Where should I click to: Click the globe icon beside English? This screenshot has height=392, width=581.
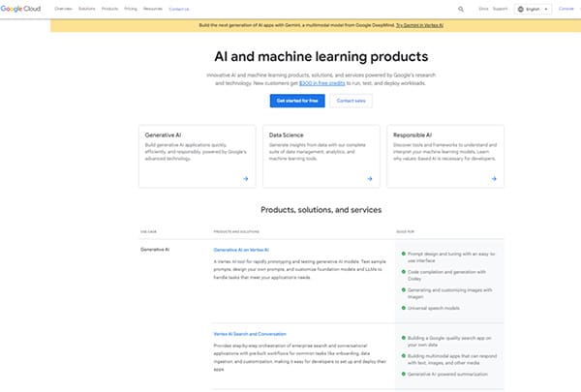pyautogui.click(x=521, y=9)
